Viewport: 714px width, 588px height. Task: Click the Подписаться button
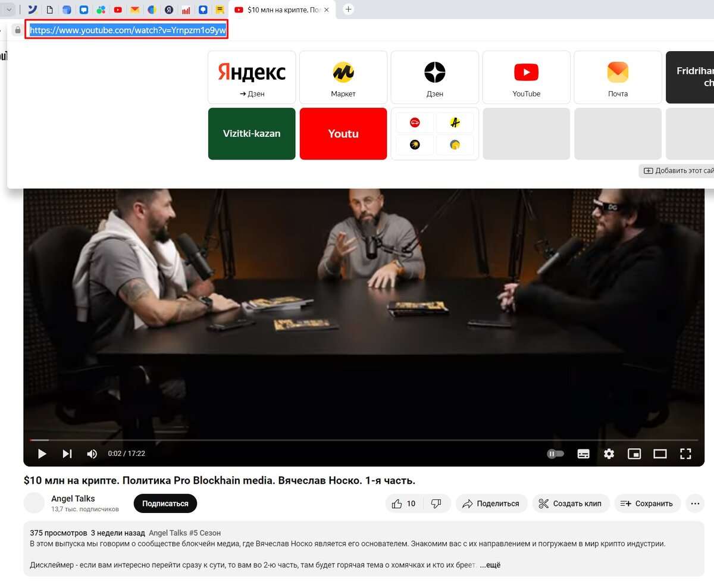165,503
